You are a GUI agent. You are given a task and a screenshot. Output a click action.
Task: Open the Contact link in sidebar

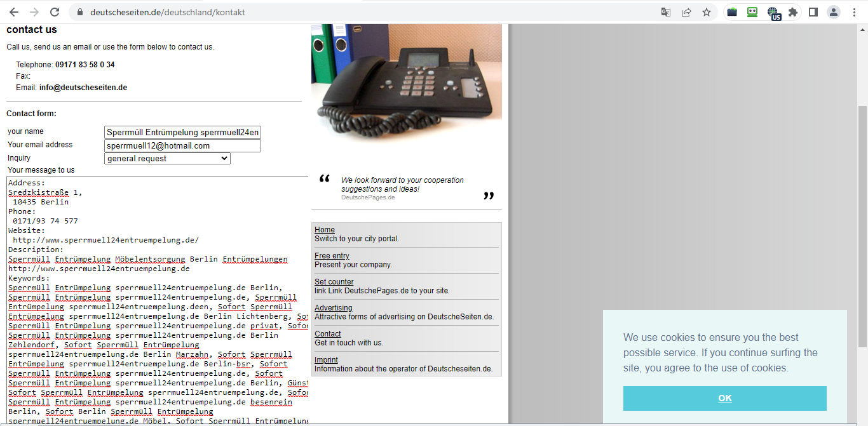328,334
